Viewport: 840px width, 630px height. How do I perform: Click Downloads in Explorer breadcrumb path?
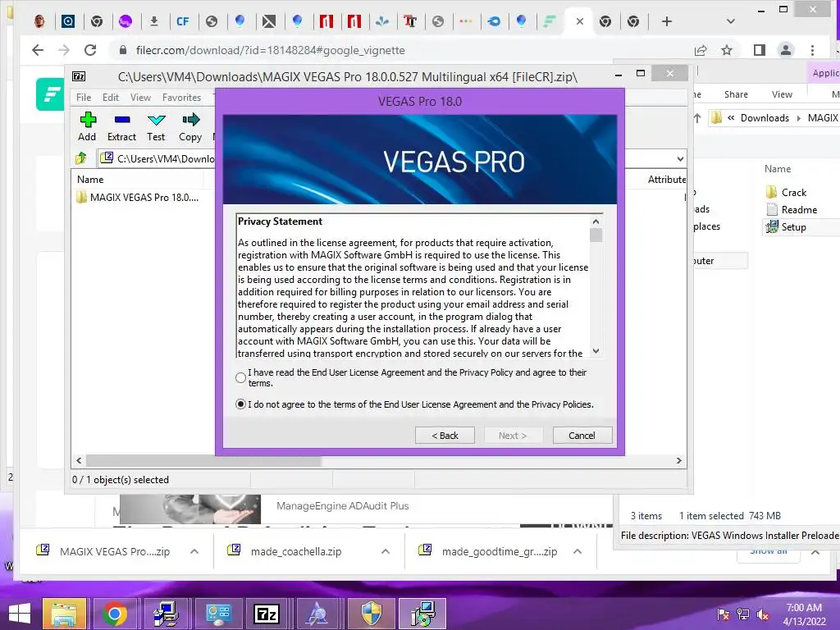point(765,118)
